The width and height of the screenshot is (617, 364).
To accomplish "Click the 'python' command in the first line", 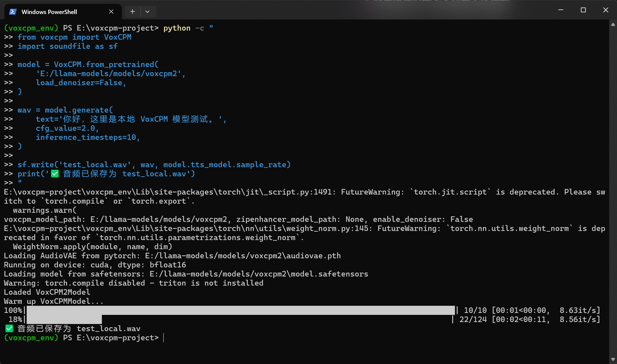I will coord(177,28).
